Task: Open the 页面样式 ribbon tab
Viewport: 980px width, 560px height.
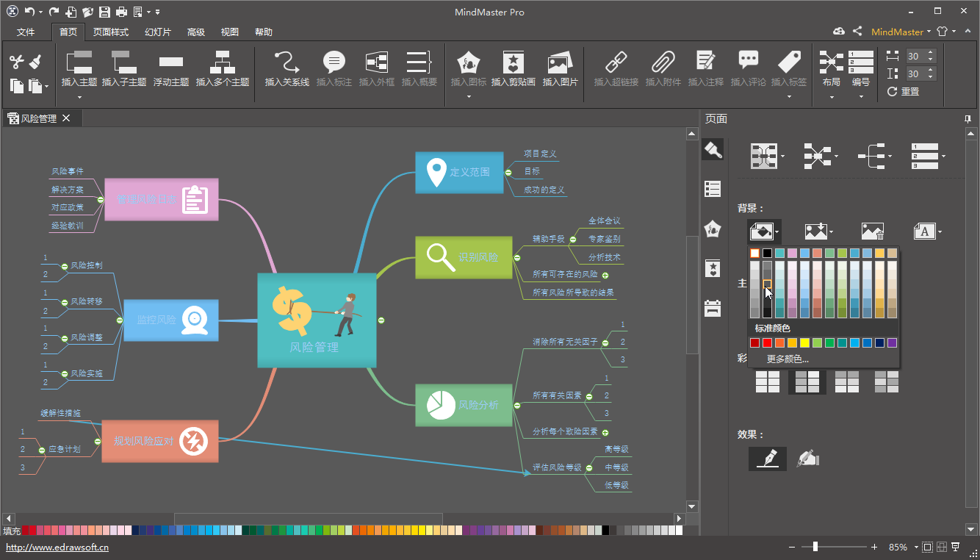Action: point(111,32)
